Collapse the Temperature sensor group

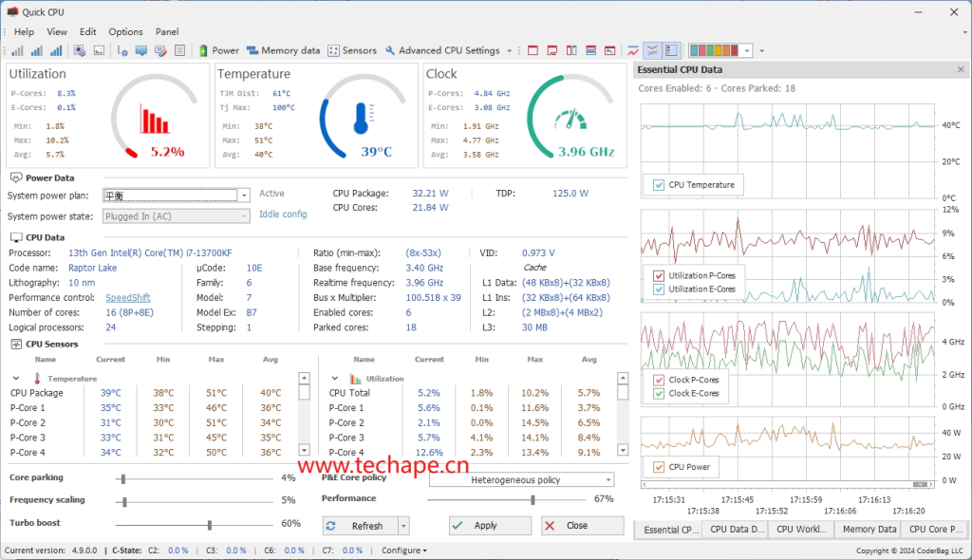tap(16, 379)
